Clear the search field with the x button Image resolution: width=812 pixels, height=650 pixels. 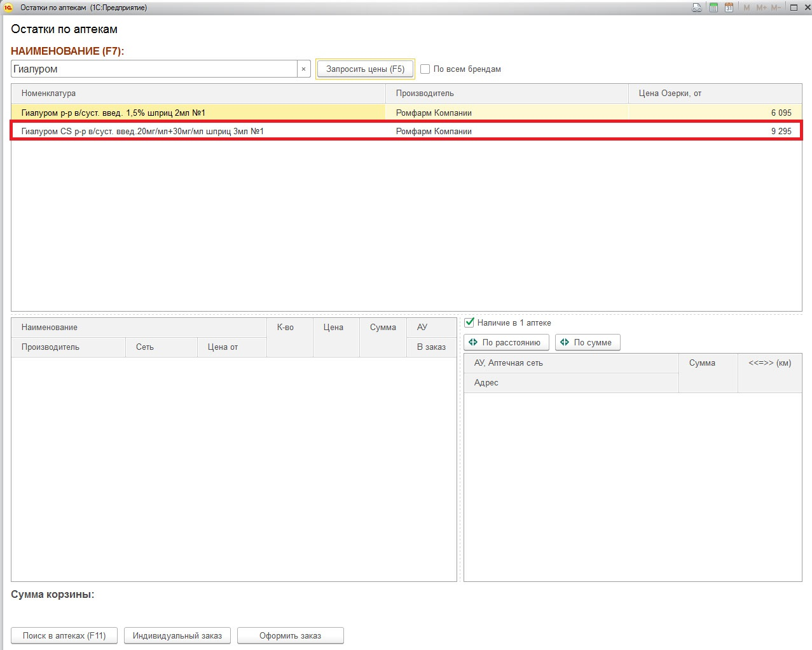coord(303,69)
